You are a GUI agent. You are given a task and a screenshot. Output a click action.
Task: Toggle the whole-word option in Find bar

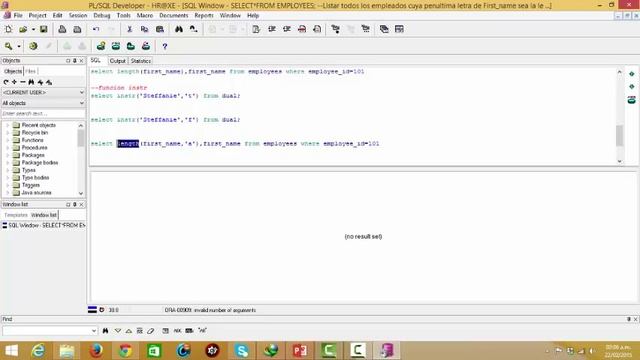pyautogui.click(x=189, y=331)
